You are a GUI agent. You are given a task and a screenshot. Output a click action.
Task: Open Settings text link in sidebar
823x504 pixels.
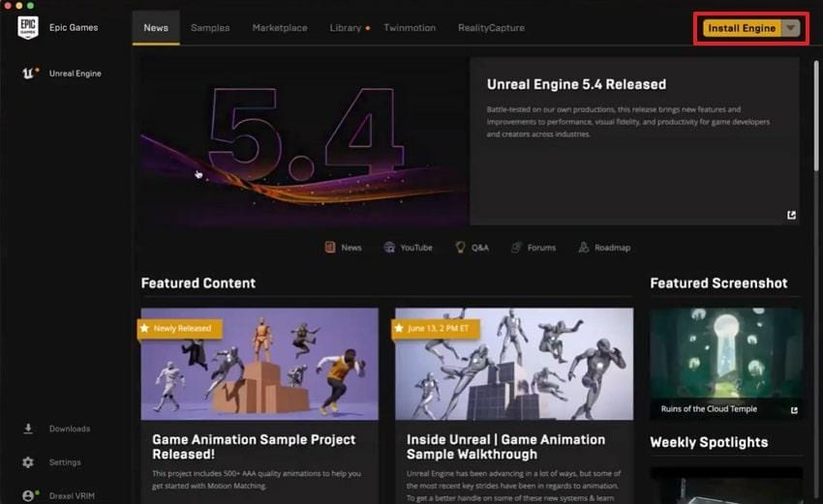pyautogui.click(x=65, y=462)
